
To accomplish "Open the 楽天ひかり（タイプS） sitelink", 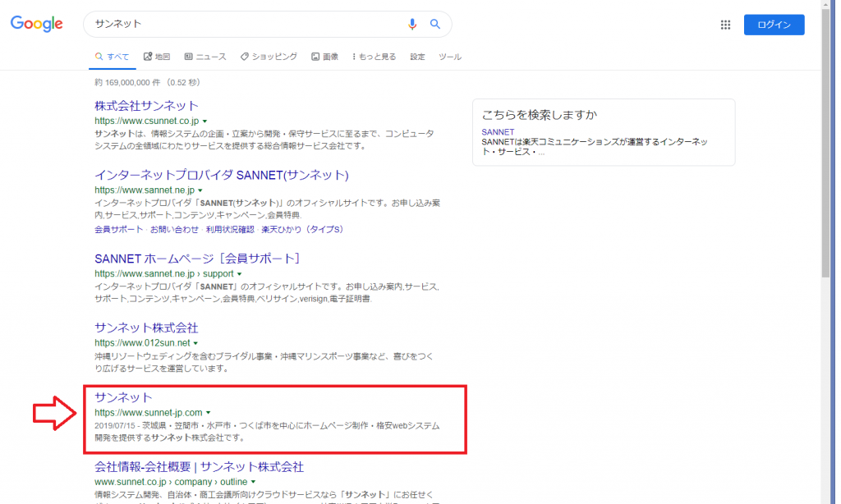I will pos(302,230).
